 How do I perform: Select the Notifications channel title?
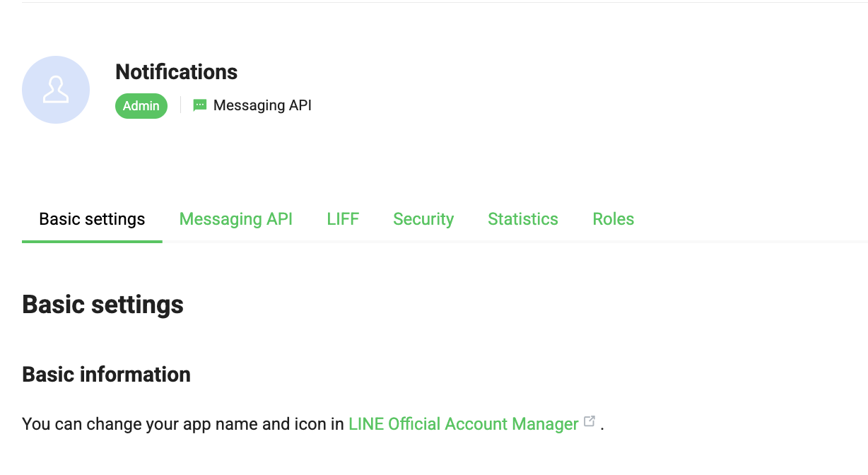coord(176,72)
